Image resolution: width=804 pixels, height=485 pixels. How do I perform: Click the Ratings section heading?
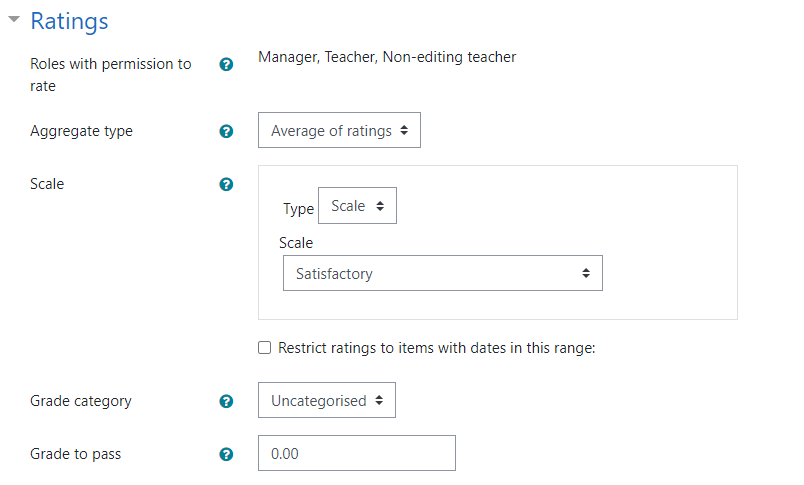(69, 22)
